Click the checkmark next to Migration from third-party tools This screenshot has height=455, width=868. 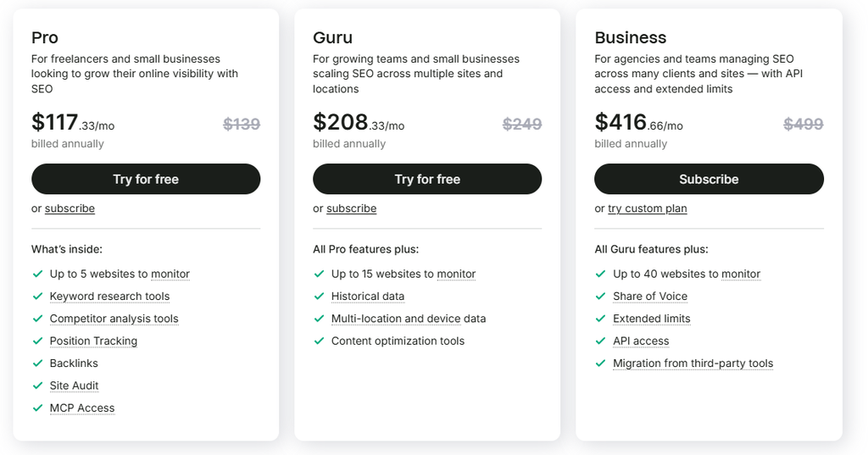(601, 363)
